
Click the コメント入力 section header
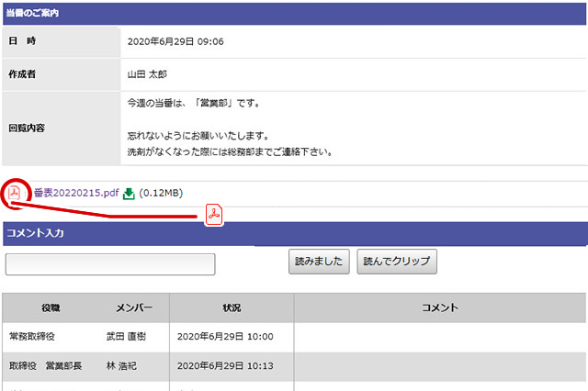click(x=294, y=233)
